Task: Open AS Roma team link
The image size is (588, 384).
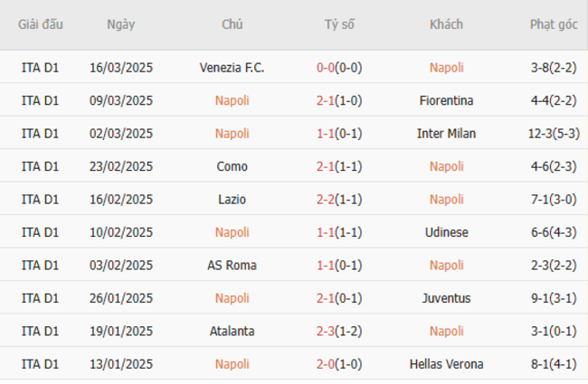Action: click(x=232, y=266)
